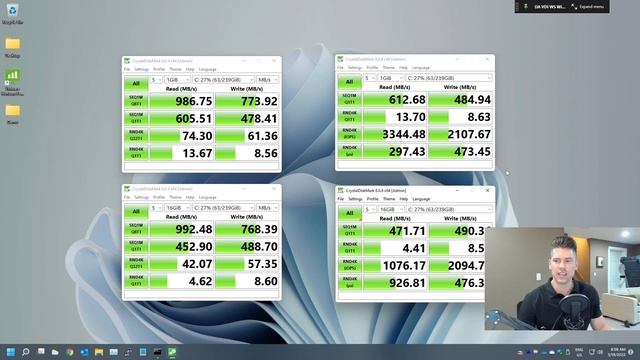Open test count dropdown in 471.71 window
Image resolution: width=640 pixels, height=360 pixels.
coord(370,209)
